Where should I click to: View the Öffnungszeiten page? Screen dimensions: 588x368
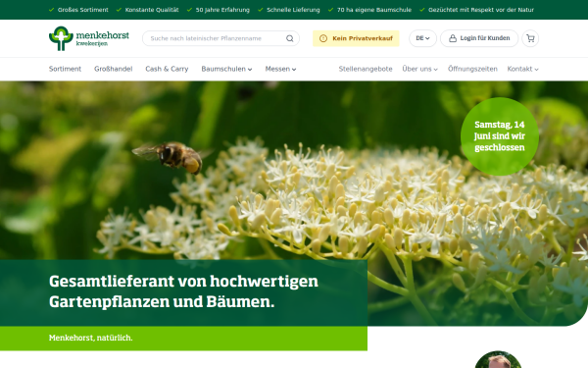coord(472,69)
